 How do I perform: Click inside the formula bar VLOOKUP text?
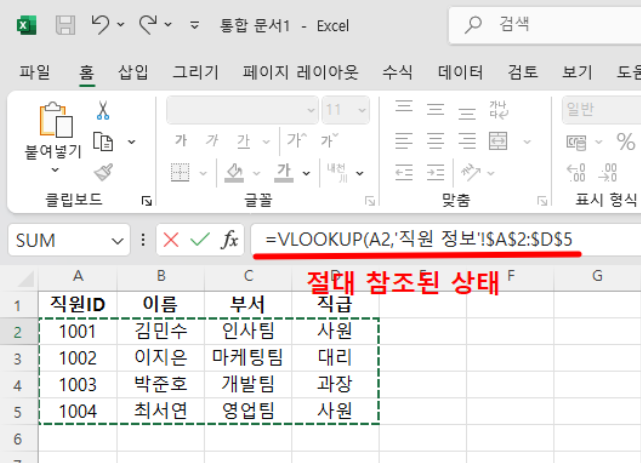[418, 239]
